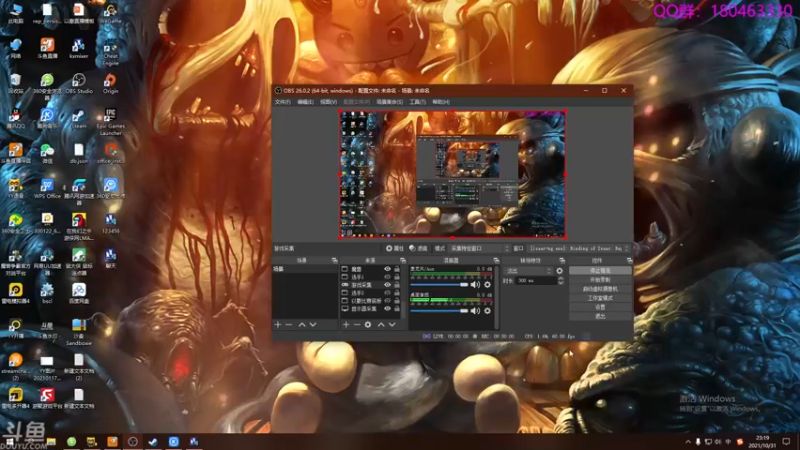The height and width of the screenshot is (450, 800).
Task: Select 显示器采集 source row
Action: tap(372, 309)
